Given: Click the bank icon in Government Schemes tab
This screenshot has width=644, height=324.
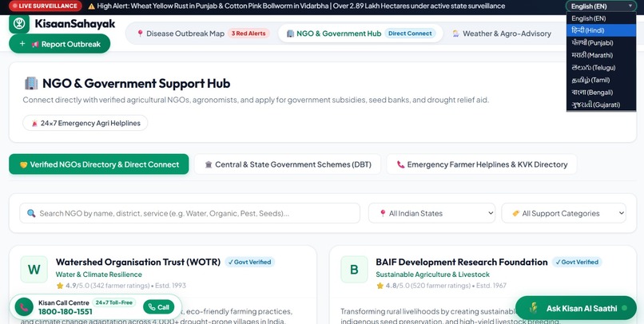Looking at the screenshot, I should pos(209,165).
